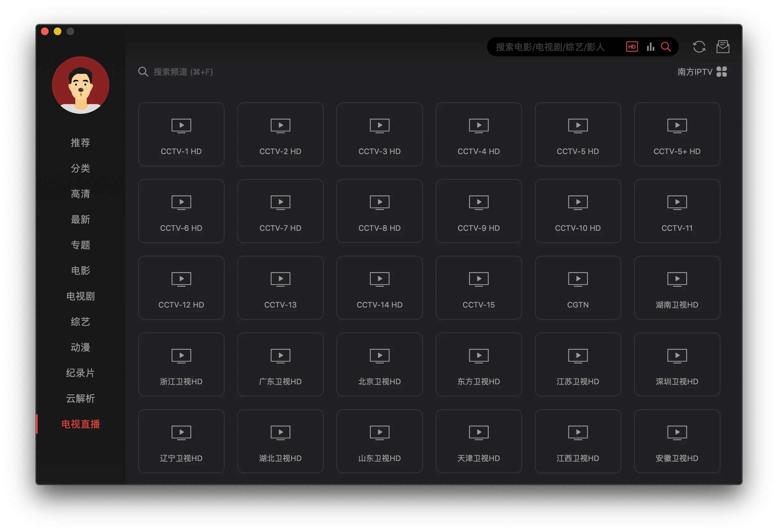Click the channel search magnifier icon
Screen dimensions: 778x532
(143, 72)
